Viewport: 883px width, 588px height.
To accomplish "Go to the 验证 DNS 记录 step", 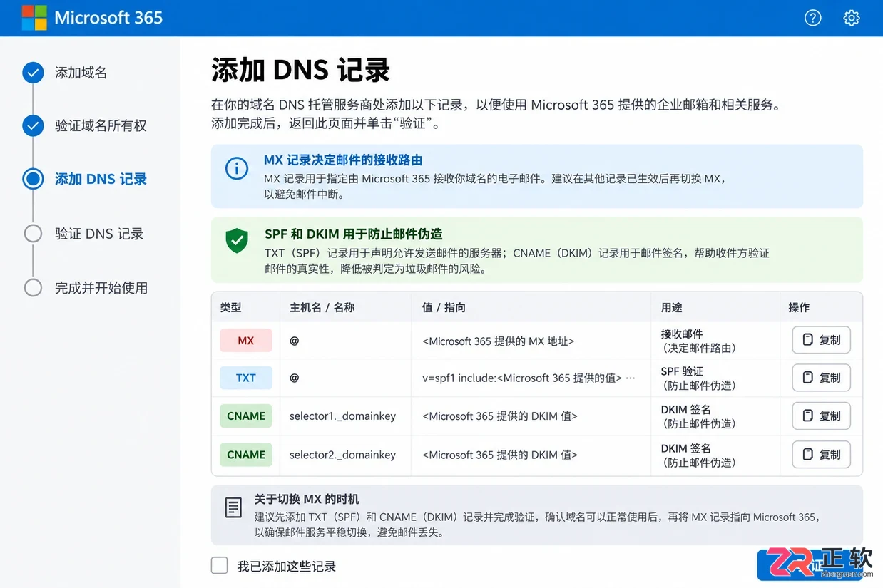I will (x=99, y=234).
